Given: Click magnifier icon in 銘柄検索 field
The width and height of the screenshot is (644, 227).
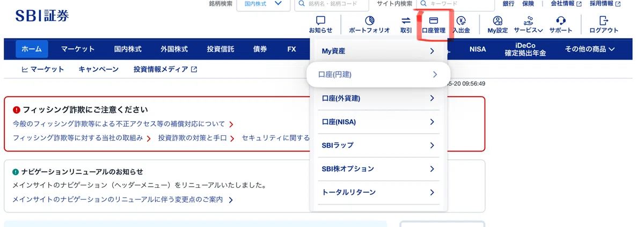Looking at the screenshot, I should 301,4.
